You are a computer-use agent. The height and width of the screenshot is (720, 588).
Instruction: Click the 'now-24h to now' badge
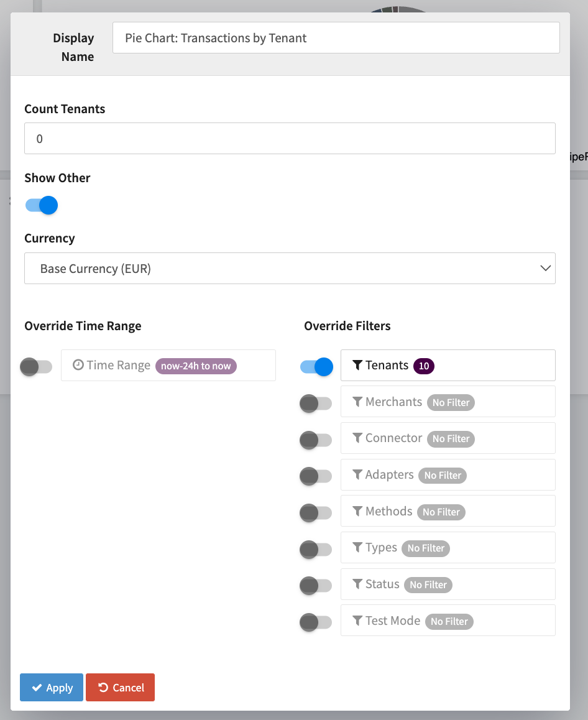[196, 366]
